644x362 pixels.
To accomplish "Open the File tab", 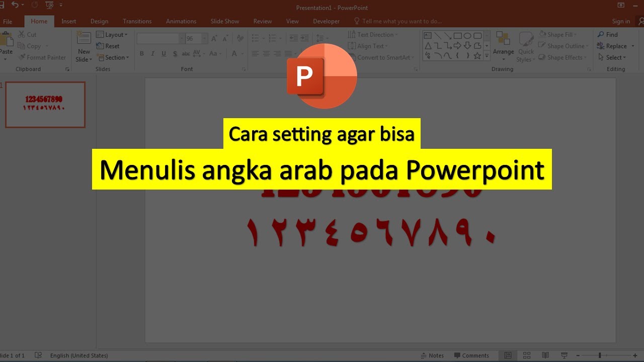I will pos(8,21).
